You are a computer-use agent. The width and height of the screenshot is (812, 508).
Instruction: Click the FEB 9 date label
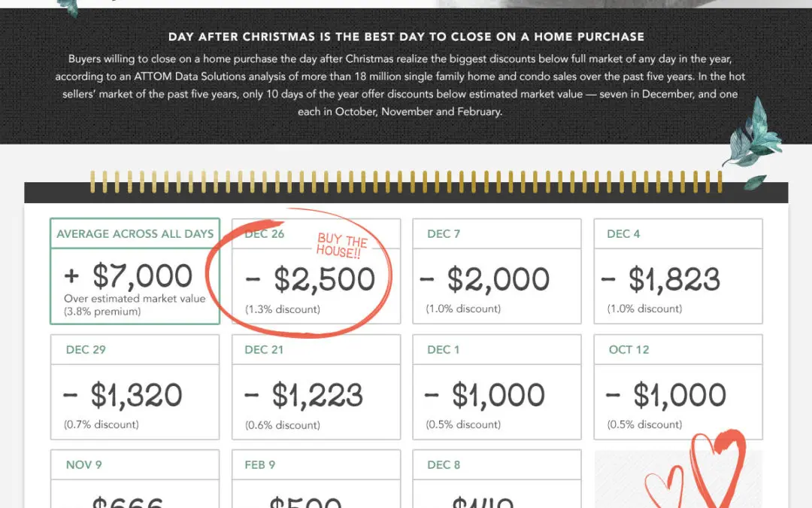click(x=260, y=465)
